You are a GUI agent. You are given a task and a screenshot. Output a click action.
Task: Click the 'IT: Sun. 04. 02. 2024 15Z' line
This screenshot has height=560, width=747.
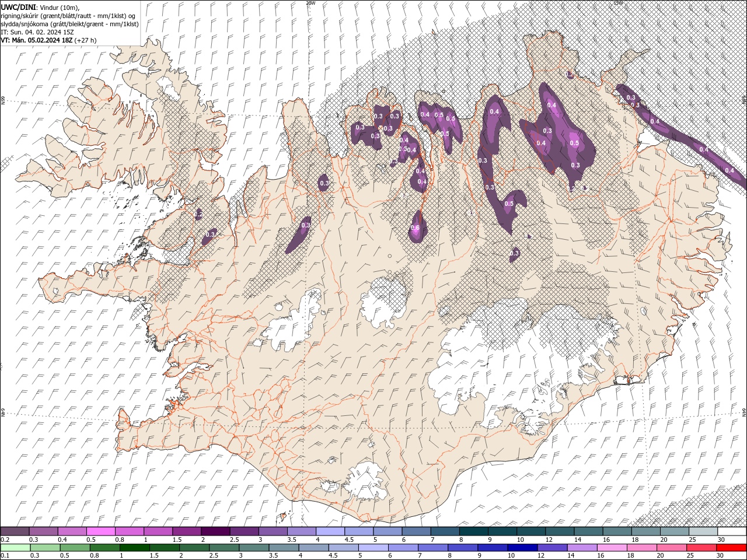click(x=37, y=32)
